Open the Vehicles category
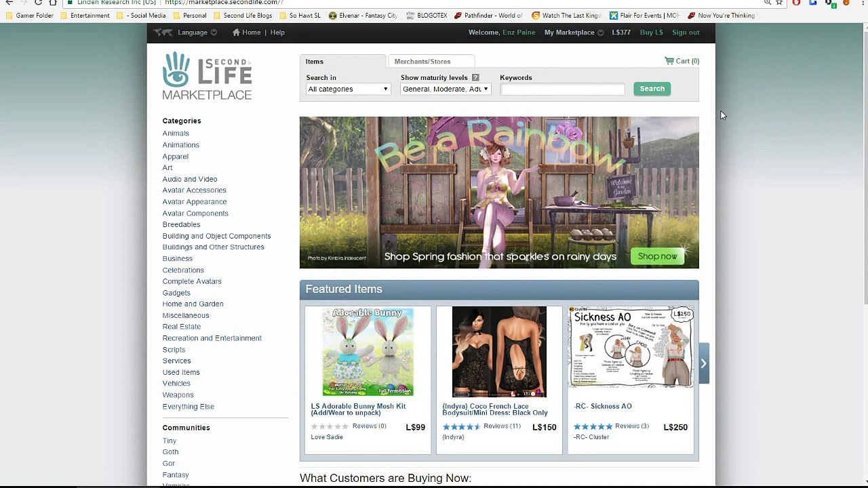This screenshot has width=868, height=488. 176,384
